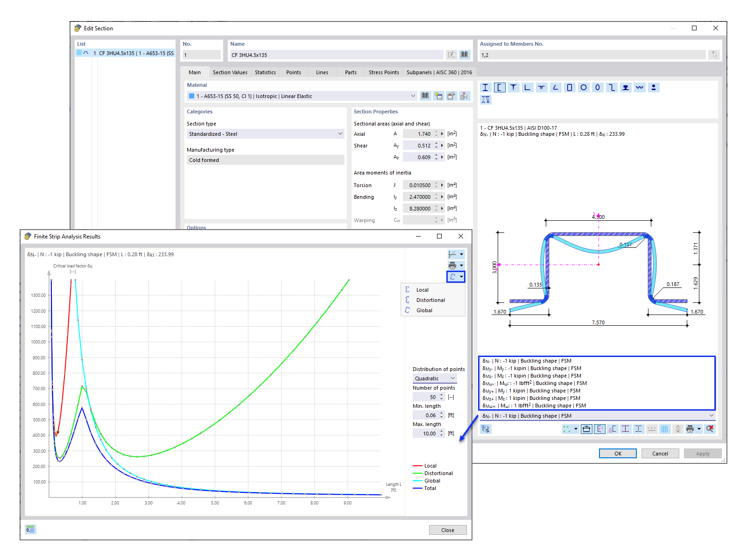This screenshot has height=560, width=747.
Task: Open the material library book icon
Action: click(425, 96)
